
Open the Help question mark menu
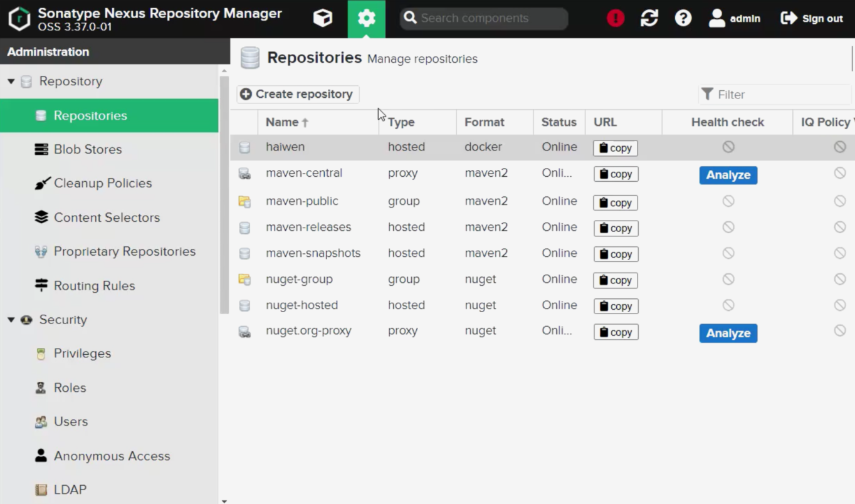pyautogui.click(x=683, y=18)
